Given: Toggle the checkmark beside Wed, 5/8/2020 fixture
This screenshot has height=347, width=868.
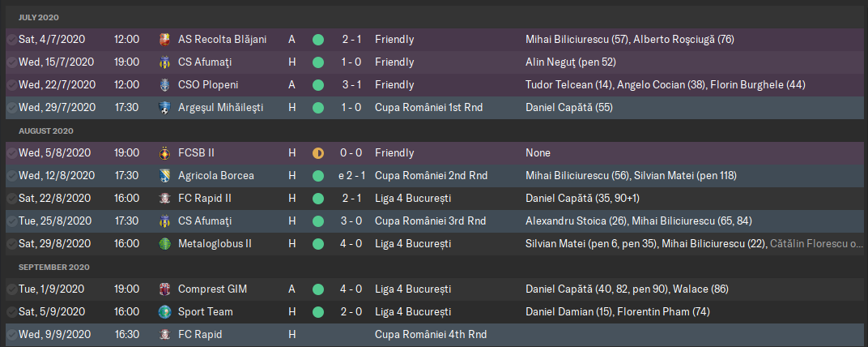Looking at the screenshot, I should click(x=11, y=153).
